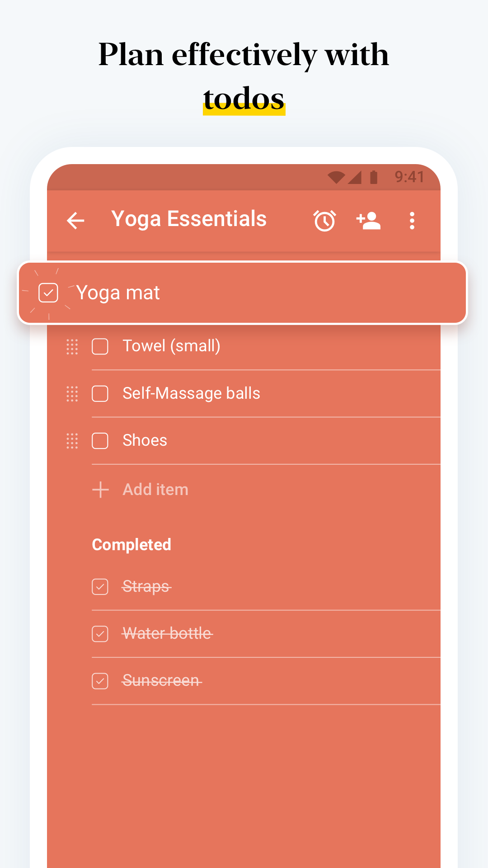Grab the drag handle beside Towel (small)
The width and height of the screenshot is (488, 868).
pyautogui.click(x=71, y=347)
